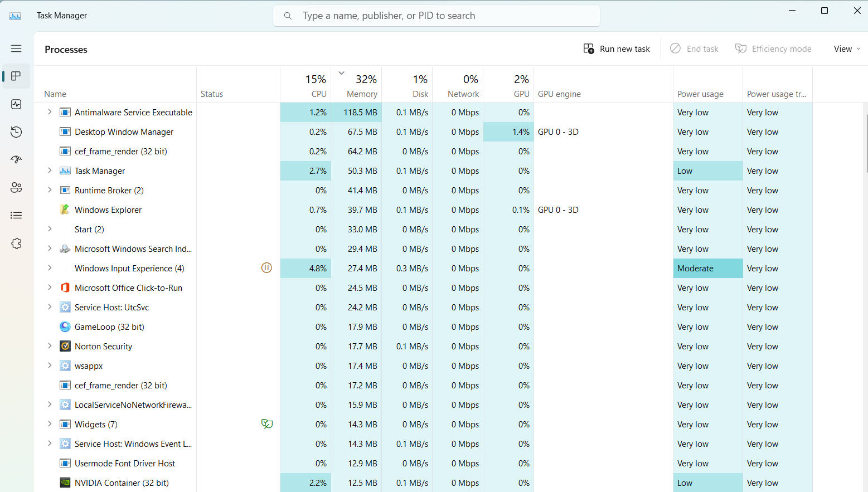The width and height of the screenshot is (868, 492).
Task: Sort by the Status column header
Action: tap(238, 85)
